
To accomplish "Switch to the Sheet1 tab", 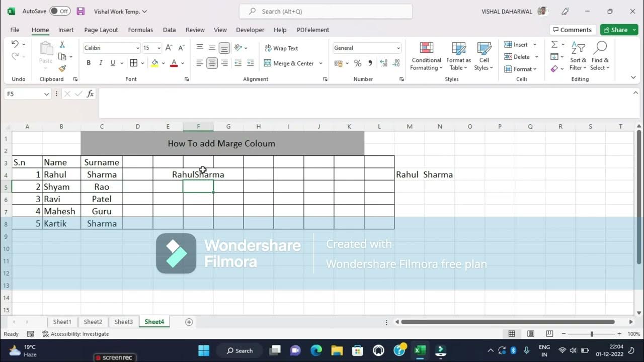I will click(62, 322).
